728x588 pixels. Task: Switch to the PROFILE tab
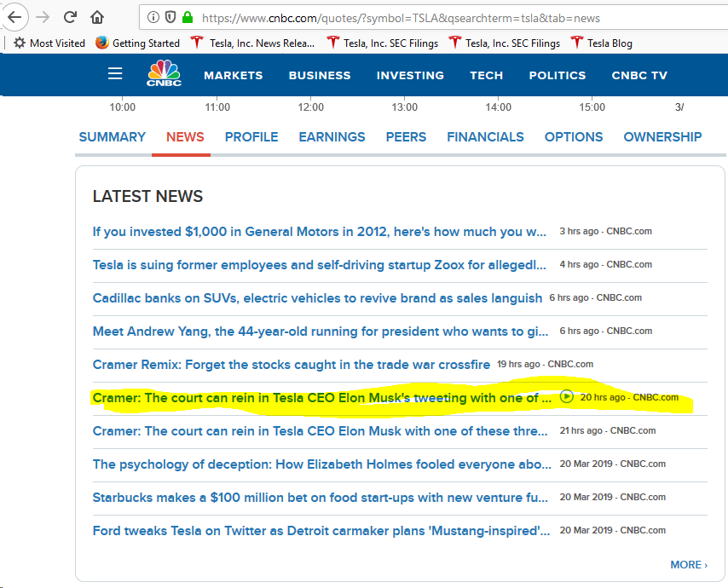251,137
